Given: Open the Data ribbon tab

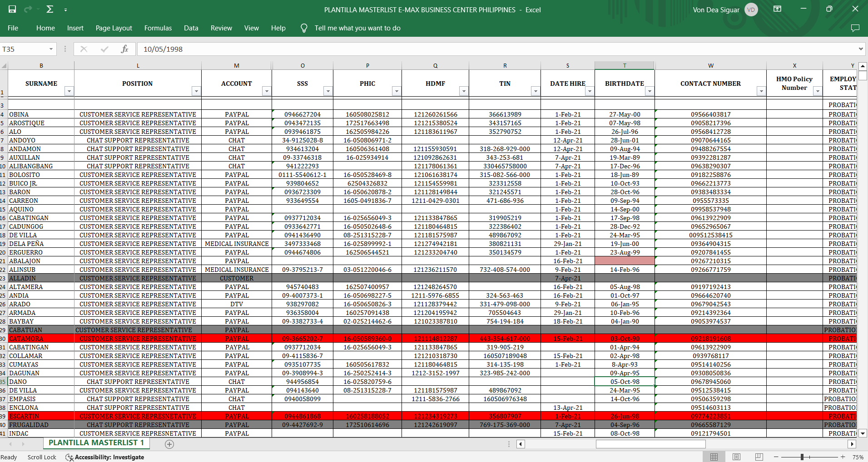Looking at the screenshot, I should pos(191,28).
